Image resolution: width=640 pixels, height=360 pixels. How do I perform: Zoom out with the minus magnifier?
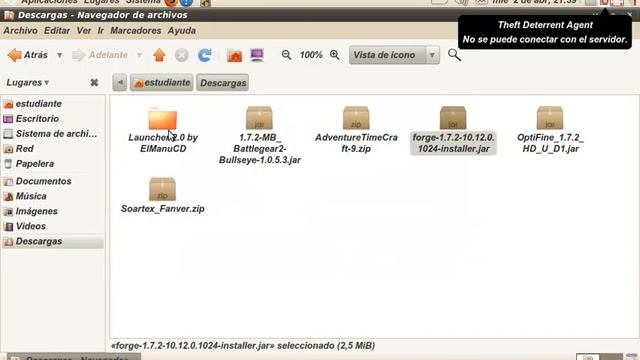pos(287,55)
